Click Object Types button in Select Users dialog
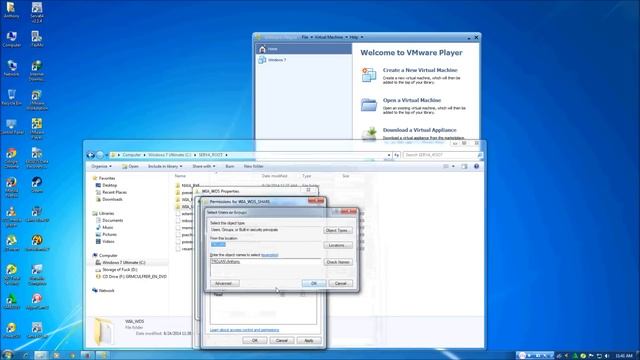Screen dimensions: 640x360 (x=338, y=230)
